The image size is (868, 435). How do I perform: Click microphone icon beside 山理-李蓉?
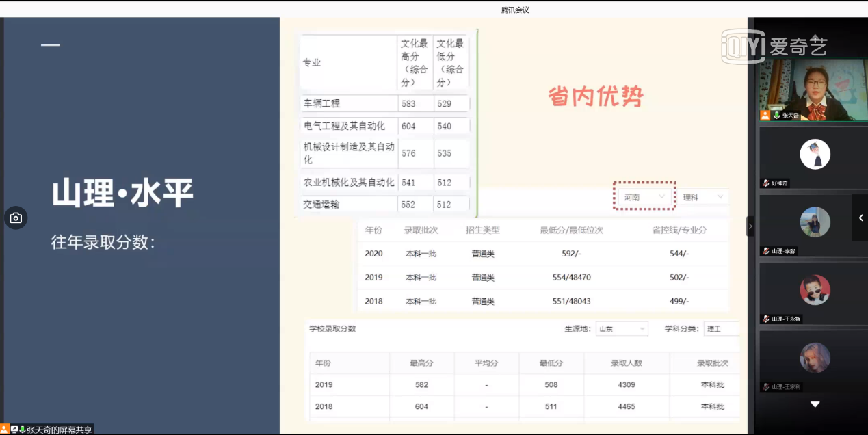click(766, 252)
